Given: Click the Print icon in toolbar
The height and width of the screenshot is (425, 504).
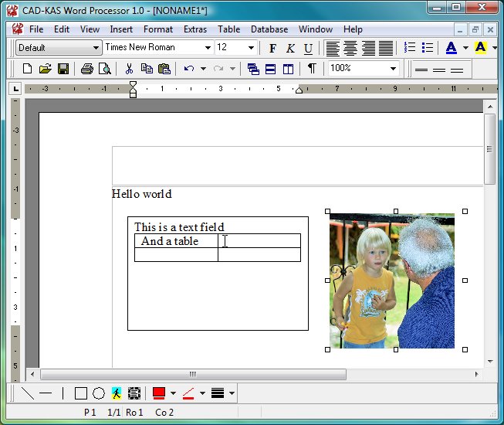Looking at the screenshot, I should pos(86,69).
